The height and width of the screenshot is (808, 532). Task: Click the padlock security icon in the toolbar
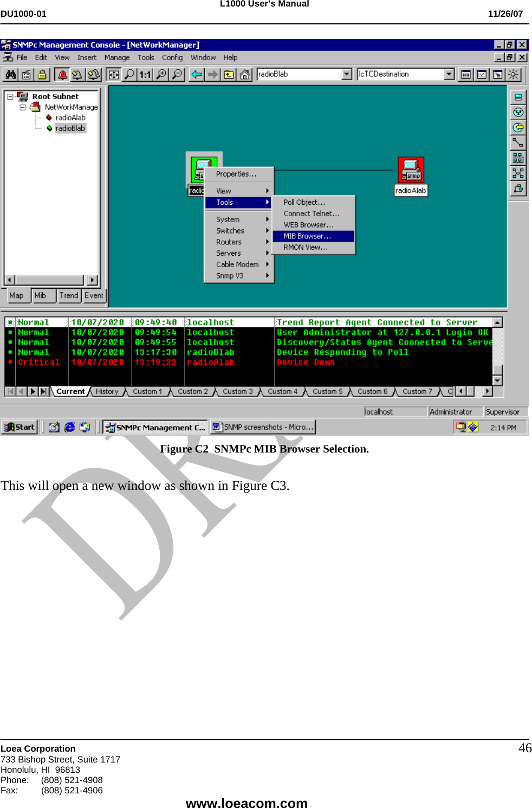[41, 74]
